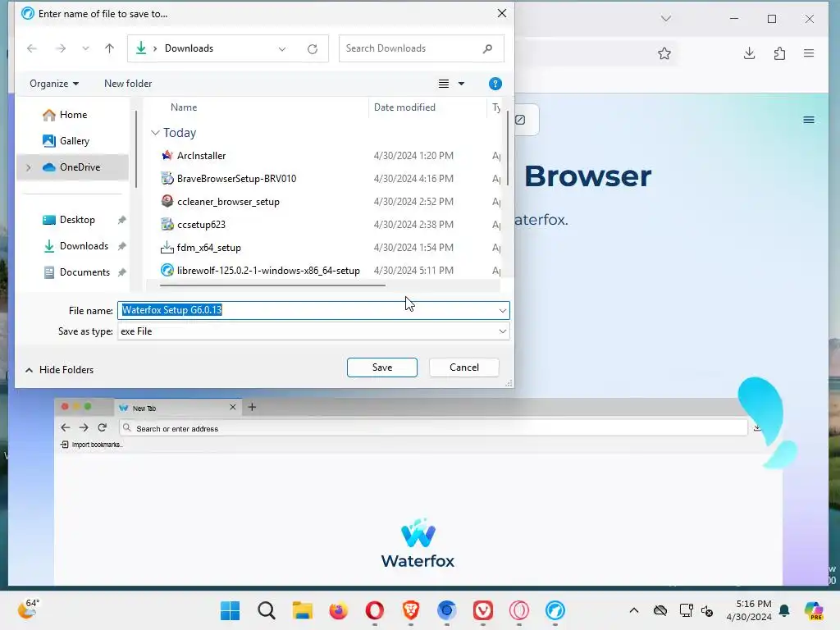The image size is (840, 630).
Task: Collapse the Today file group
Action: (x=155, y=132)
